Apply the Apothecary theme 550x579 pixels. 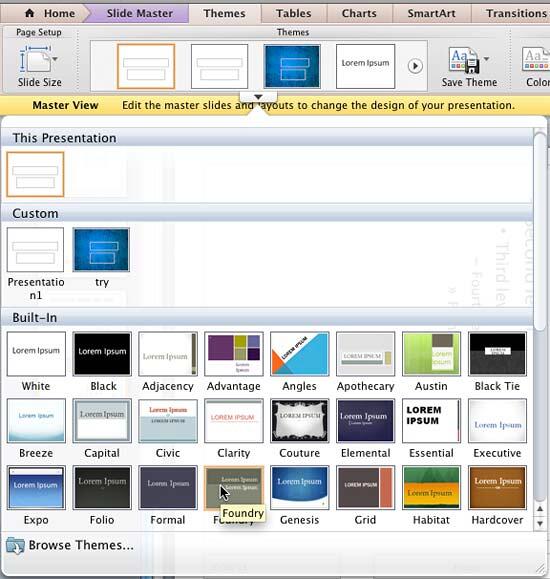click(x=365, y=354)
